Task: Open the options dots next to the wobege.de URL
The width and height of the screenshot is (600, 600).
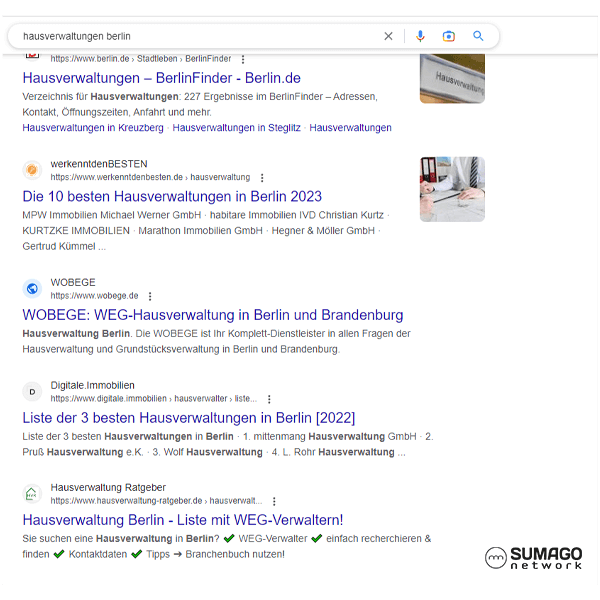Action: tap(150, 296)
